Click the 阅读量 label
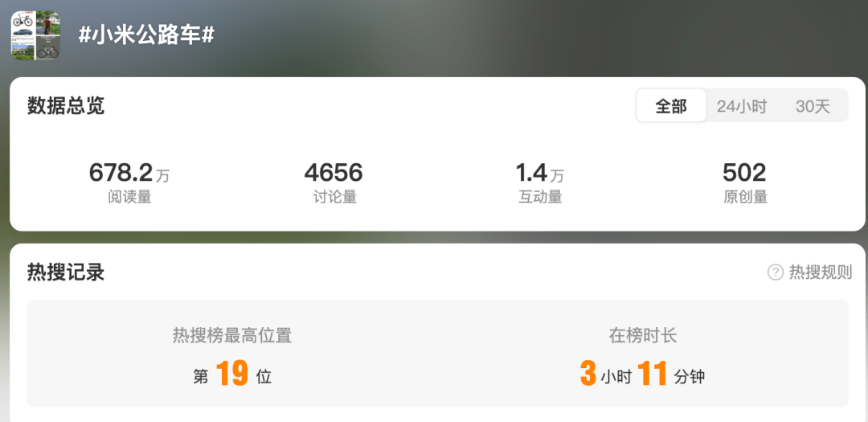Image resolution: width=868 pixels, height=422 pixels. 129,197
